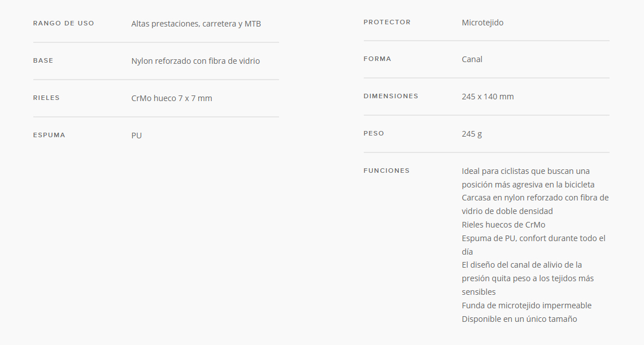The image size is (644, 345).
Task: Click Funda de microtejido impermeable text
Action: tap(526, 305)
